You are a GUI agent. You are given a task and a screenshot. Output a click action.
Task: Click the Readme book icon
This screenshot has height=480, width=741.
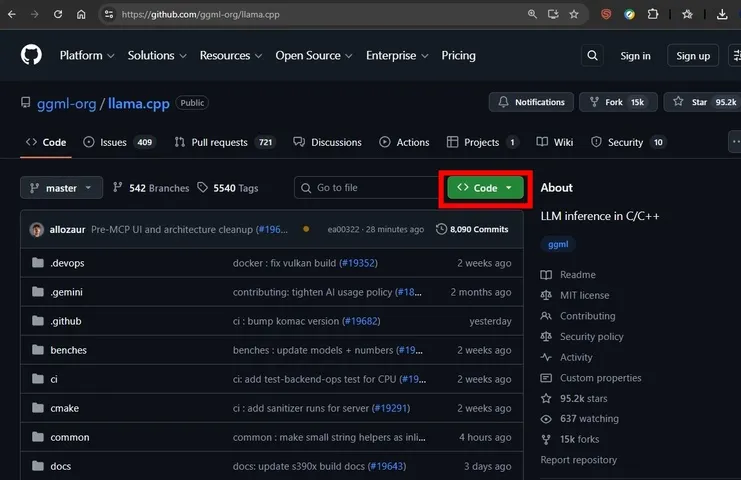point(546,274)
